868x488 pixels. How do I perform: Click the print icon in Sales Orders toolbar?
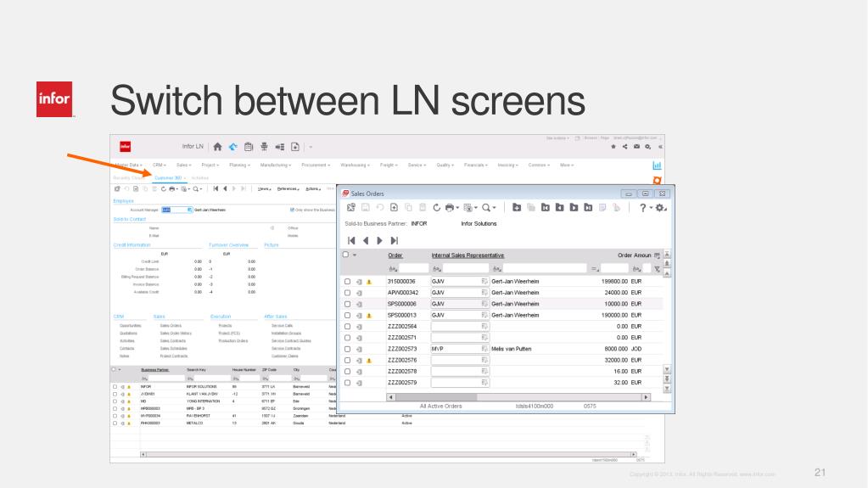(x=450, y=208)
